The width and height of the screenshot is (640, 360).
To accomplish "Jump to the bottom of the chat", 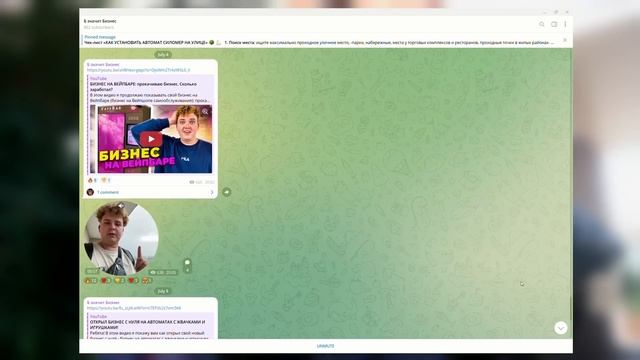I will [x=561, y=328].
